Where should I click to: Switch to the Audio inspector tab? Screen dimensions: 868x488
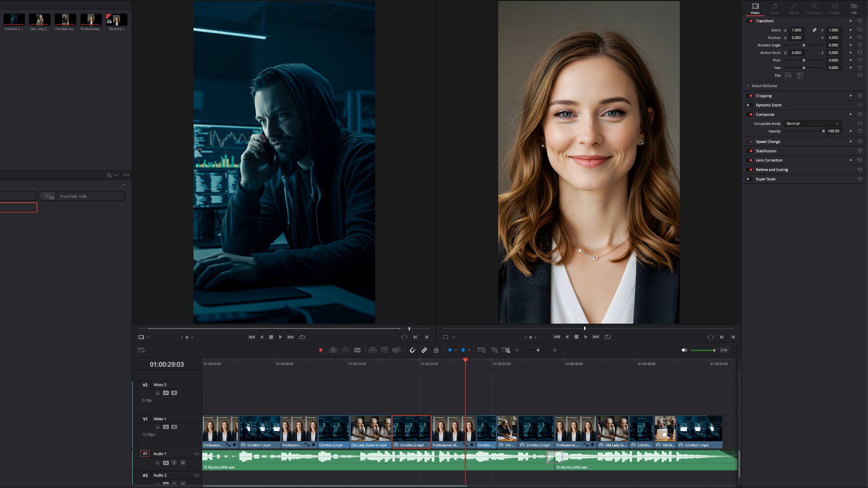click(774, 8)
